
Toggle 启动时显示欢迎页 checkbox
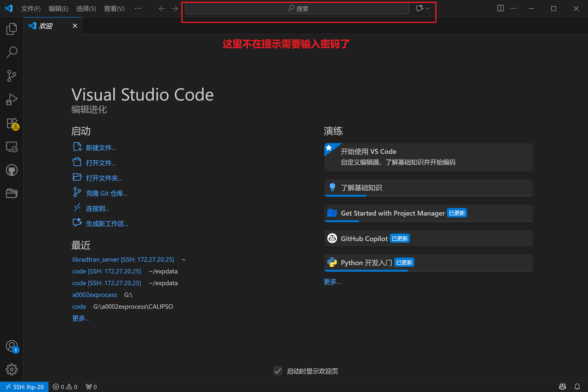click(x=278, y=371)
